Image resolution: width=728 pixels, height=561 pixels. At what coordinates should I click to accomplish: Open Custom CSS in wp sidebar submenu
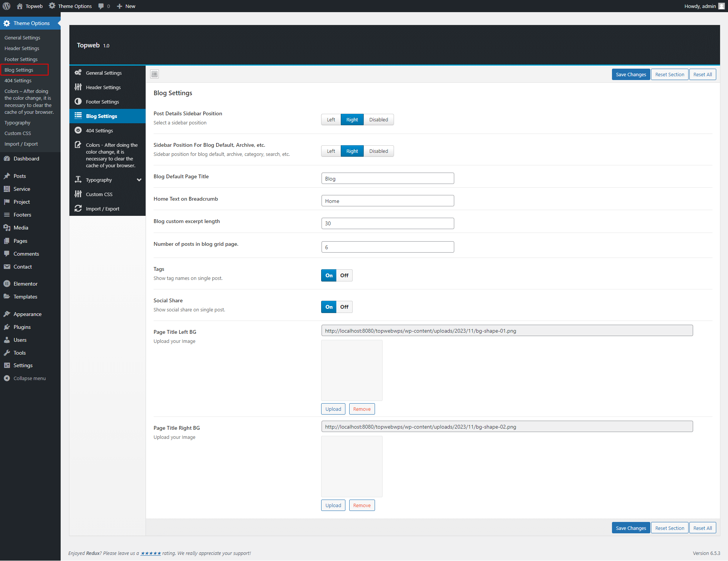coord(18,133)
